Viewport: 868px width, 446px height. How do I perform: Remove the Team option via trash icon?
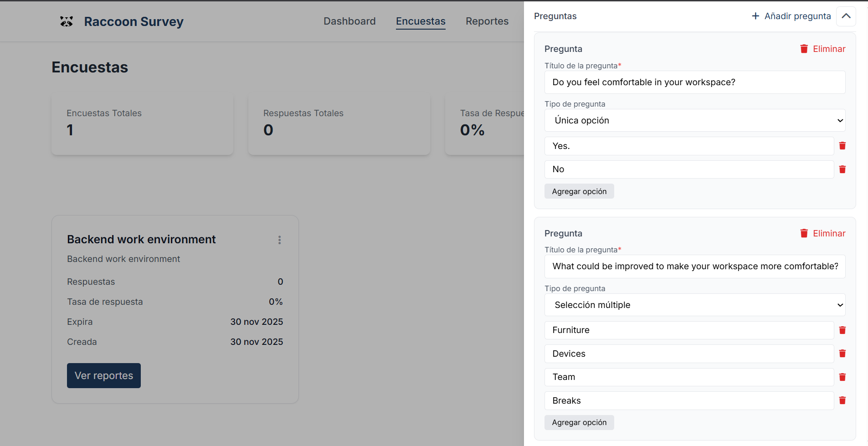pyautogui.click(x=842, y=377)
